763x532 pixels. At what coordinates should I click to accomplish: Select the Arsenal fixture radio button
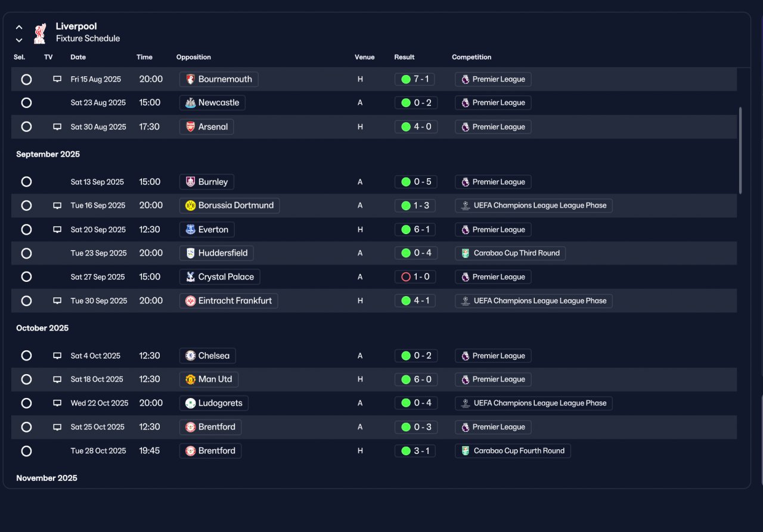(x=26, y=126)
